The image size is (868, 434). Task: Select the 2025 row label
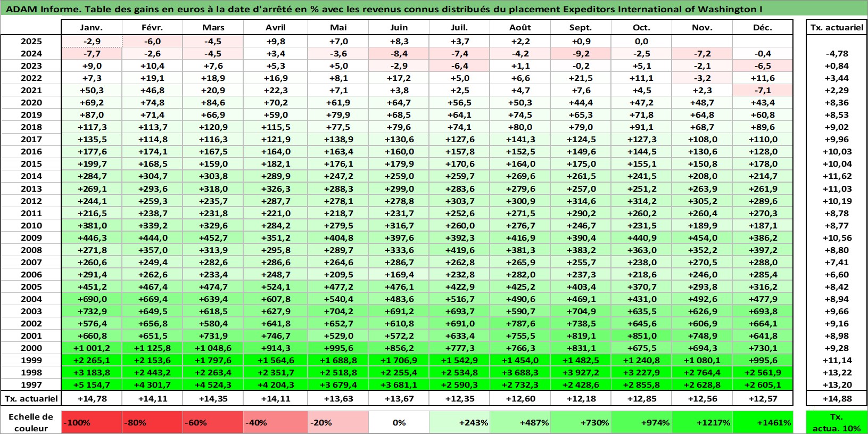[x=31, y=41]
